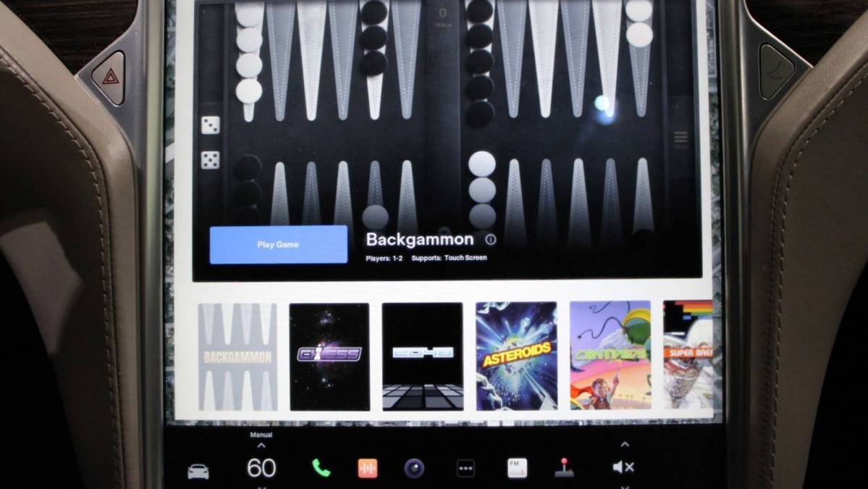This screenshot has height=489, width=868.
Task: Open the green phone icon
Action: (x=321, y=469)
